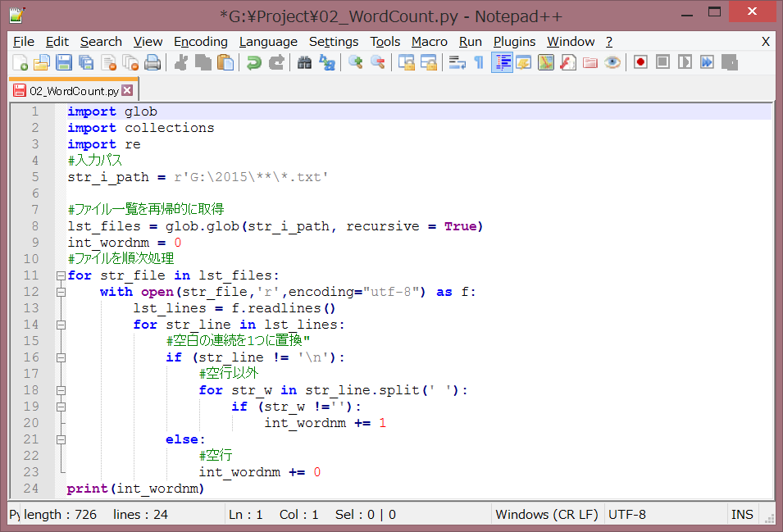The image size is (783, 532).
Task: Collapse fold marker at line 18
Action: [x=61, y=390]
